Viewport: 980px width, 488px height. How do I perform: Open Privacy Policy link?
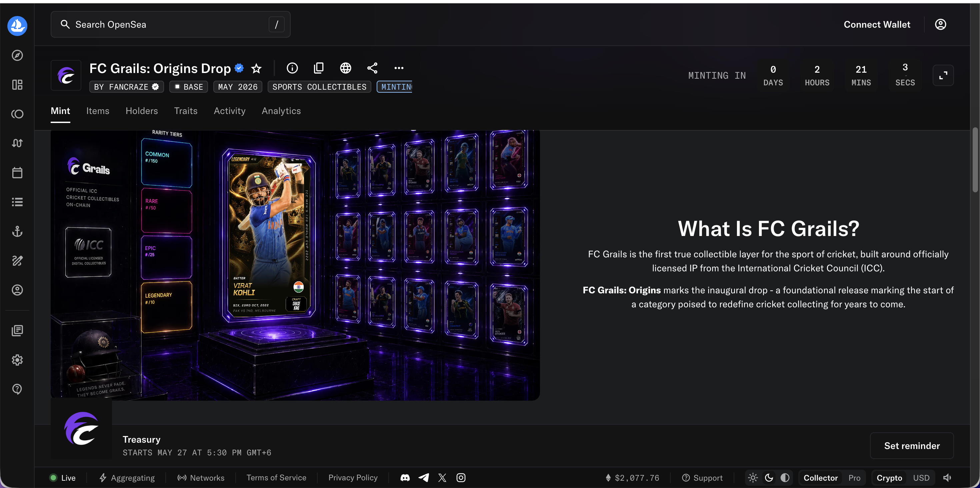point(353,478)
